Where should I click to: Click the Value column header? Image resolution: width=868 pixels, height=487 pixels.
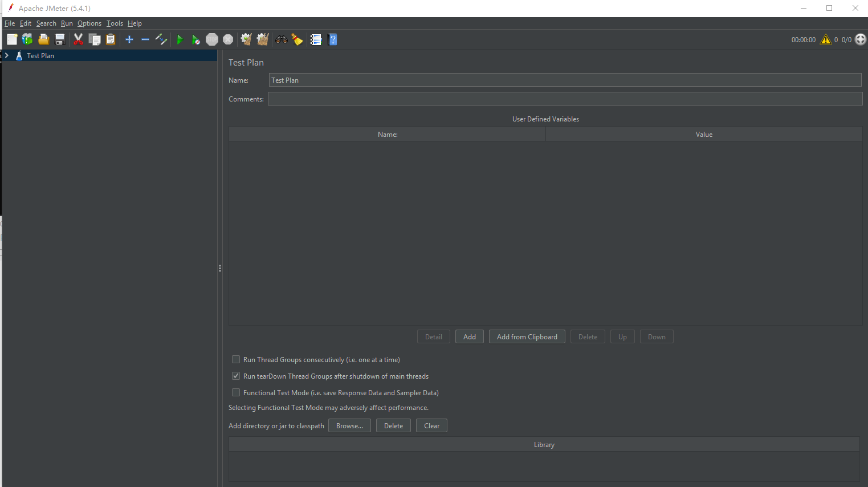point(704,134)
